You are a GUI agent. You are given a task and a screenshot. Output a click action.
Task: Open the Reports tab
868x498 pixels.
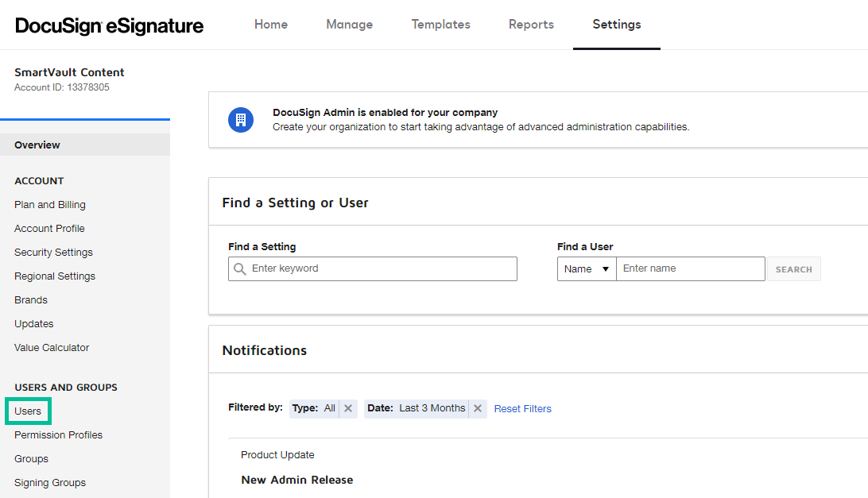pos(531,25)
